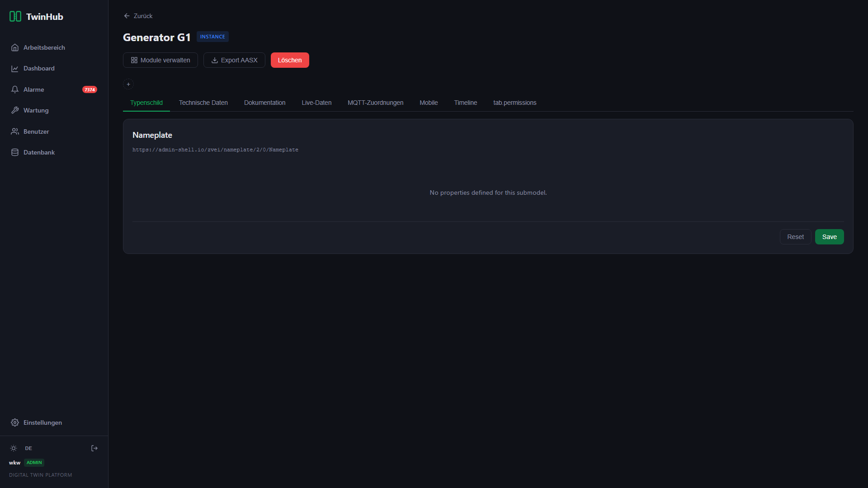Click the Nameplate heading

tap(152, 135)
